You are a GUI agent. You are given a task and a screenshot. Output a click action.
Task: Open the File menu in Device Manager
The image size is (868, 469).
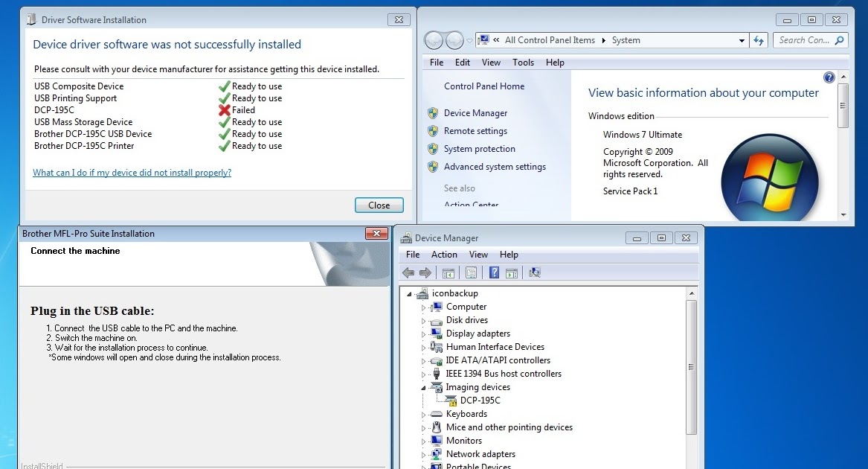412,255
